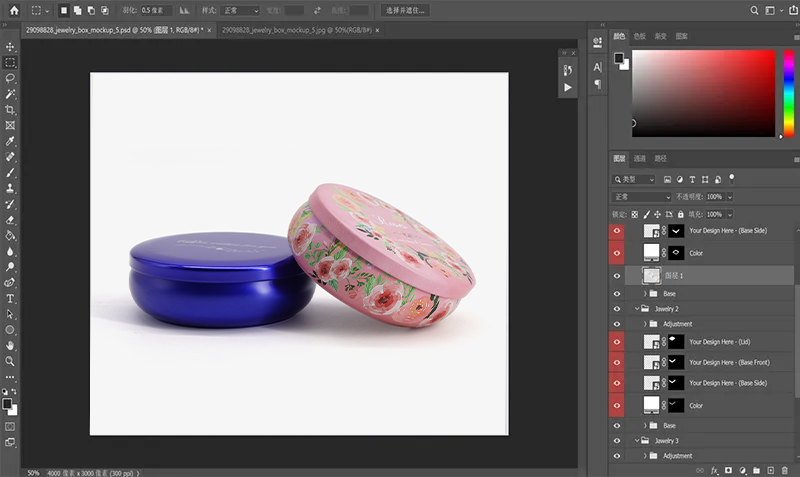The height and width of the screenshot is (477, 800).
Task: Select the Zoom tool
Action: click(10, 360)
